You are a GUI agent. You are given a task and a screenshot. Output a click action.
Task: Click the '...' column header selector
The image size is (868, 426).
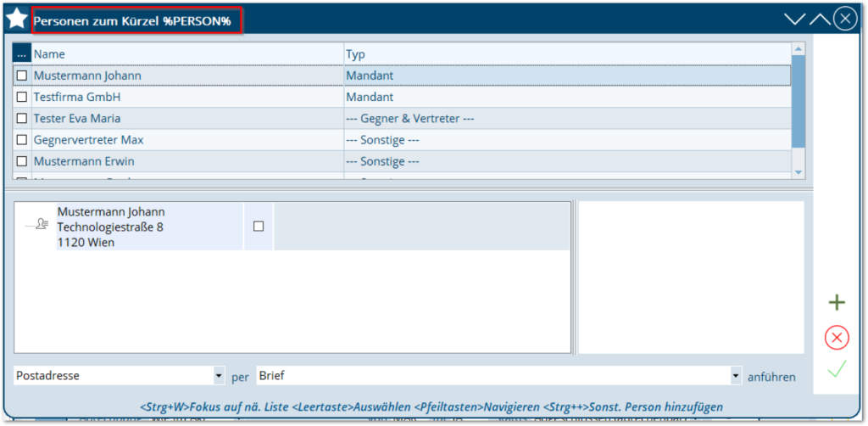pos(22,54)
